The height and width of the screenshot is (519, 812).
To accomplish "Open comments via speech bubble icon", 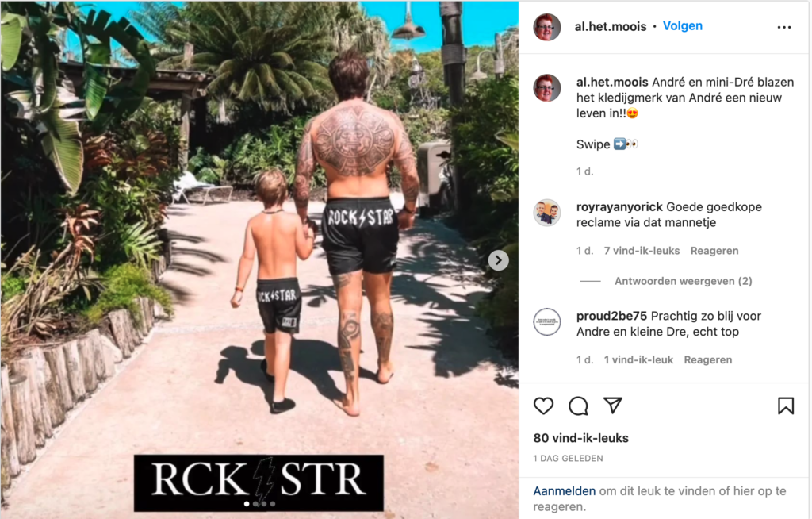I will pyautogui.click(x=578, y=406).
